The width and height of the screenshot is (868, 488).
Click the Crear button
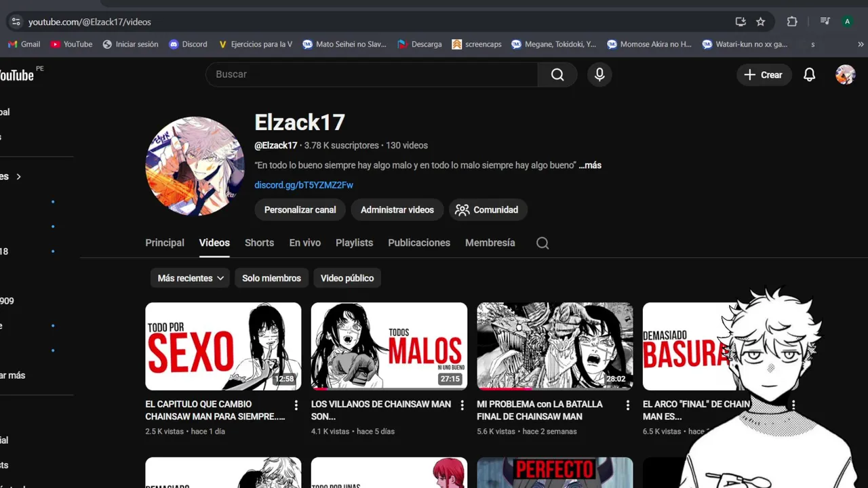click(x=764, y=75)
